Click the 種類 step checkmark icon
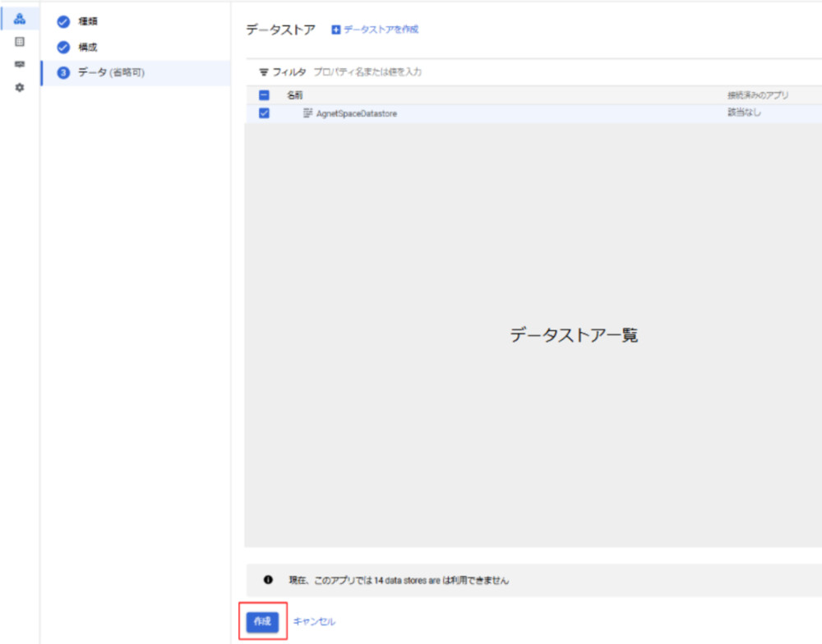The image size is (822, 644). coord(63,22)
